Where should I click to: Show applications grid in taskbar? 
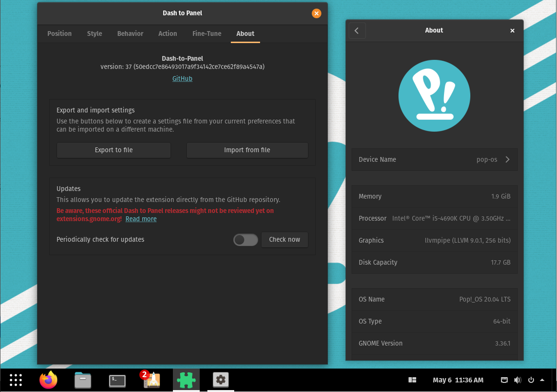point(16,380)
